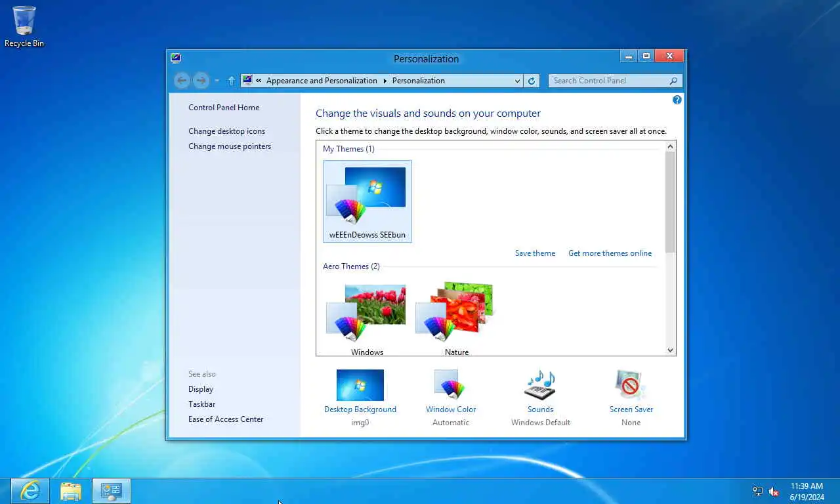
Task: Open the Desktop Background icon
Action: coord(360,385)
